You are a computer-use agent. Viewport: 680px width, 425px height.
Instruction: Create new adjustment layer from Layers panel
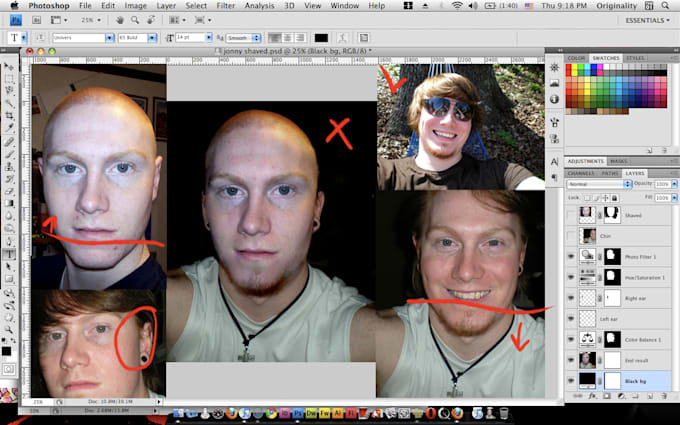tap(621, 396)
